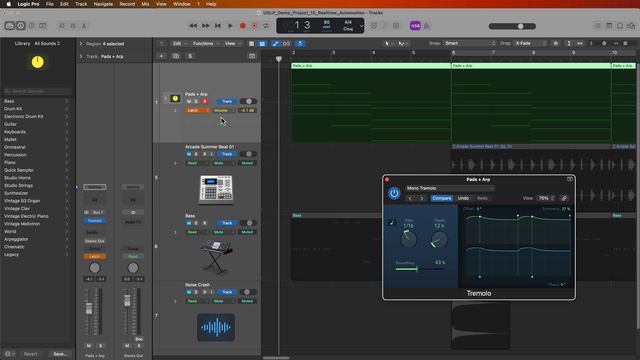Toggle on/off switch on Arcade Summer Beat track
Image resolution: width=640 pixels, height=360 pixels.
[248, 154]
